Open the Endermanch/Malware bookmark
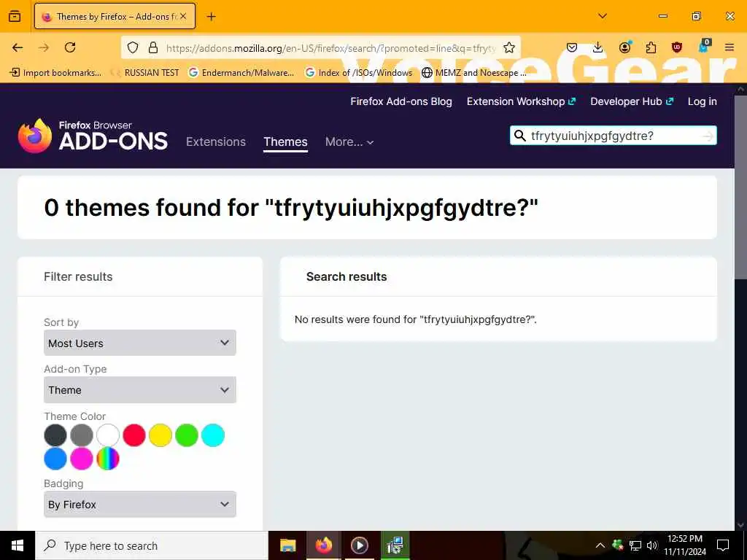Image resolution: width=747 pixels, height=560 pixels. point(241,73)
